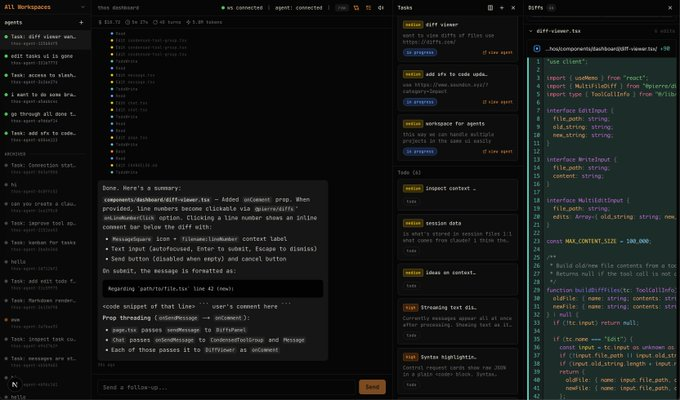Collapse the Todo (6) section header
This screenshot has width=680, height=400.
coord(409,173)
